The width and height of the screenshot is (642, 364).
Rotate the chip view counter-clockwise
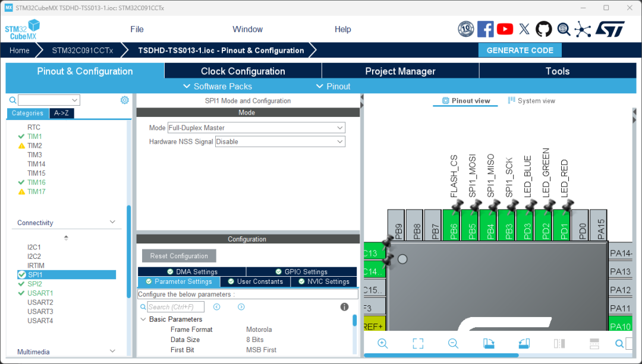pos(524,343)
